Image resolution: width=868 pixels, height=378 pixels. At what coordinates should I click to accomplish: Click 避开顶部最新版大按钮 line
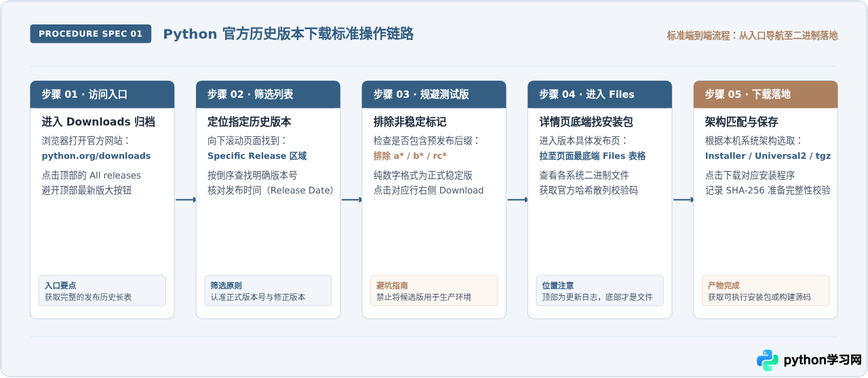[87, 190]
